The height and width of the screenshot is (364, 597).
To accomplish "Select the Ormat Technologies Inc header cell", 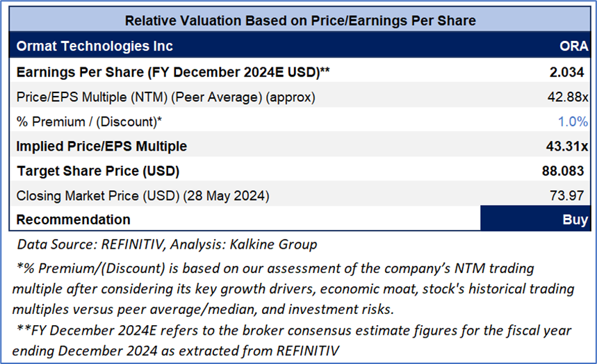I will click(x=95, y=47).
